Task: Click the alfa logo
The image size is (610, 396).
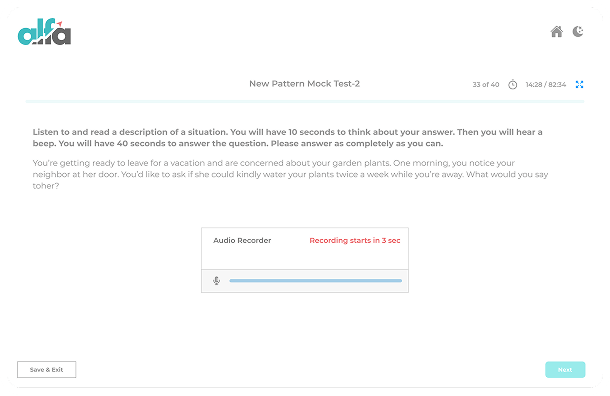Action: [x=44, y=32]
